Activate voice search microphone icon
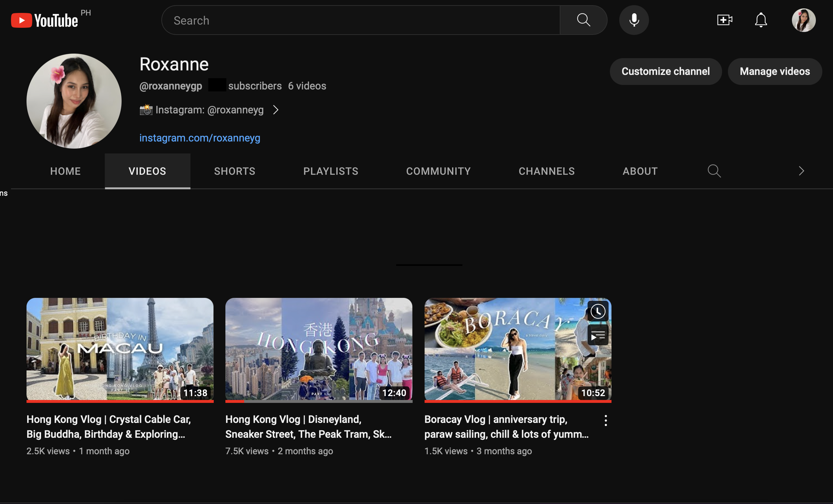The height and width of the screenshot is (504, 833). pyautogui.click(x=634, y=20)
